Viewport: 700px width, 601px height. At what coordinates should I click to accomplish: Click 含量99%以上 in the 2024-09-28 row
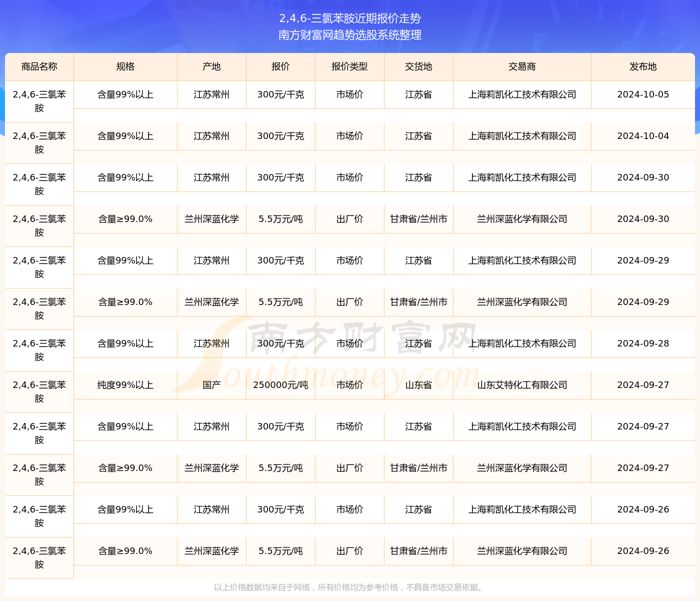(125, 343)
